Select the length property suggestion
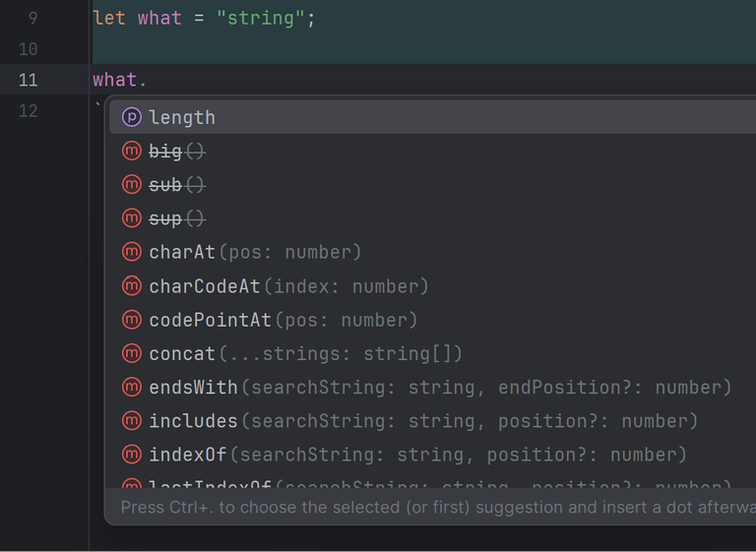756x552 pixels. pyautogui.click(x=432, y=117)
